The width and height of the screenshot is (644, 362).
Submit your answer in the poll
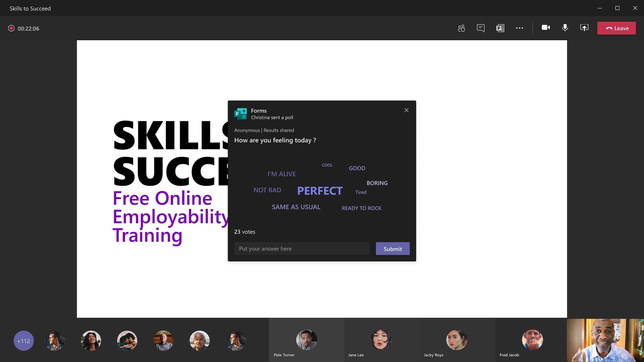pyautogui.click(x=392, y=248)
